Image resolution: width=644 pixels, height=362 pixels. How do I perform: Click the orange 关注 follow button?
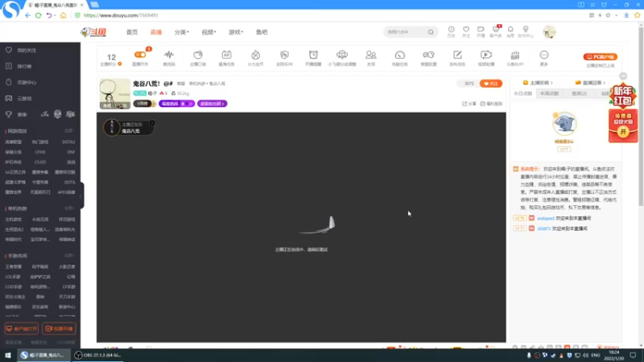click(x=491, y=84)
